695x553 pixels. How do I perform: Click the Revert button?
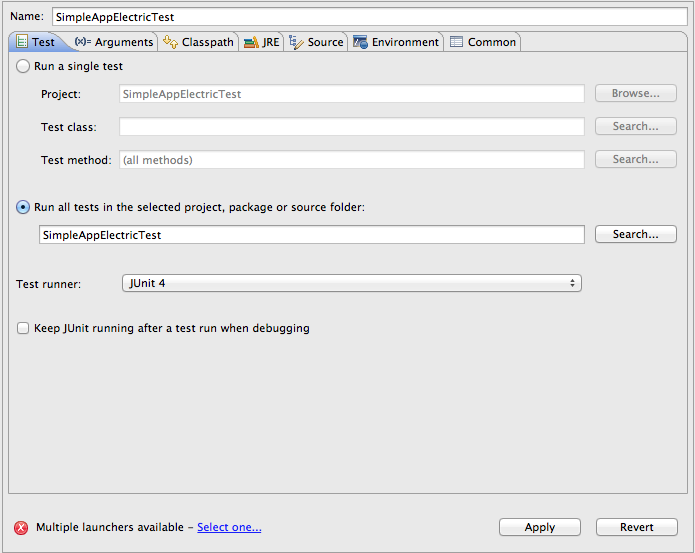click(637, 527)
